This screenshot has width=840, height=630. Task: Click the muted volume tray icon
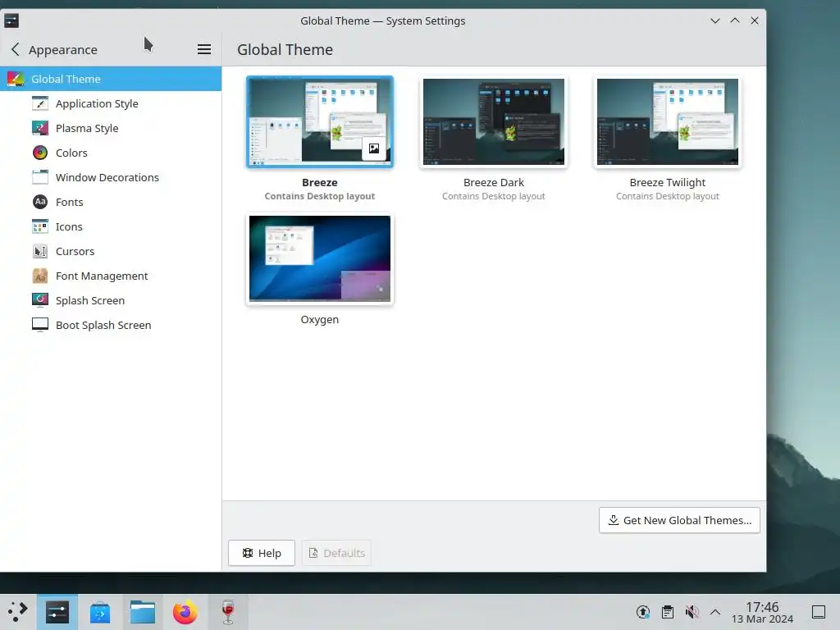tap(692, 612)
